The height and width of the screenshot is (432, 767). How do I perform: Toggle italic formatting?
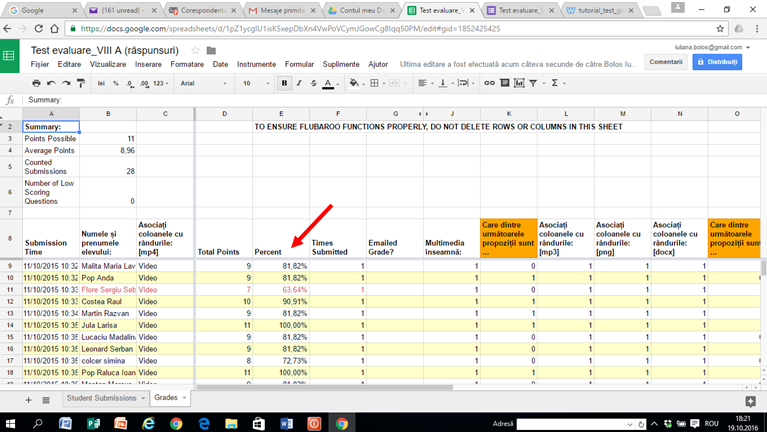tap(299, 83)
